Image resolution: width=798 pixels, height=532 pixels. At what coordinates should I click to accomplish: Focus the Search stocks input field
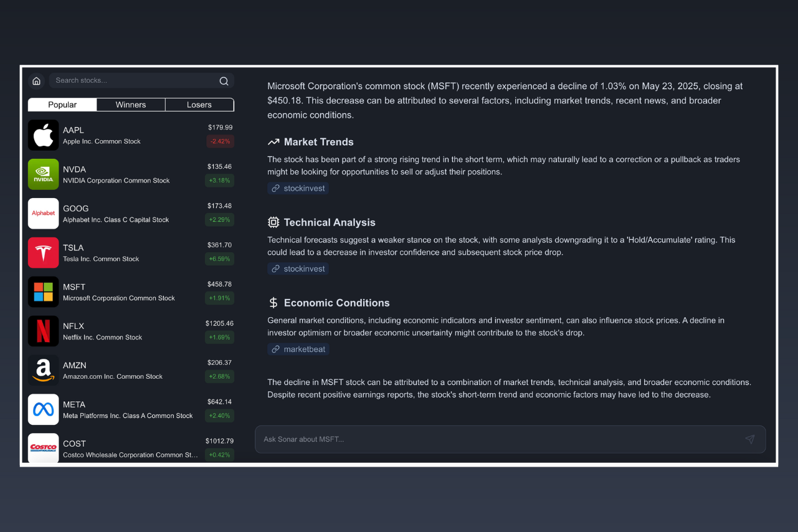click(141, 80)
